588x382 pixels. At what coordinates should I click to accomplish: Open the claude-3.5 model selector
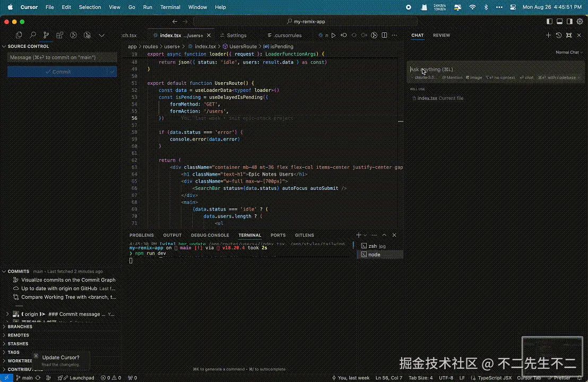(423, 78)
